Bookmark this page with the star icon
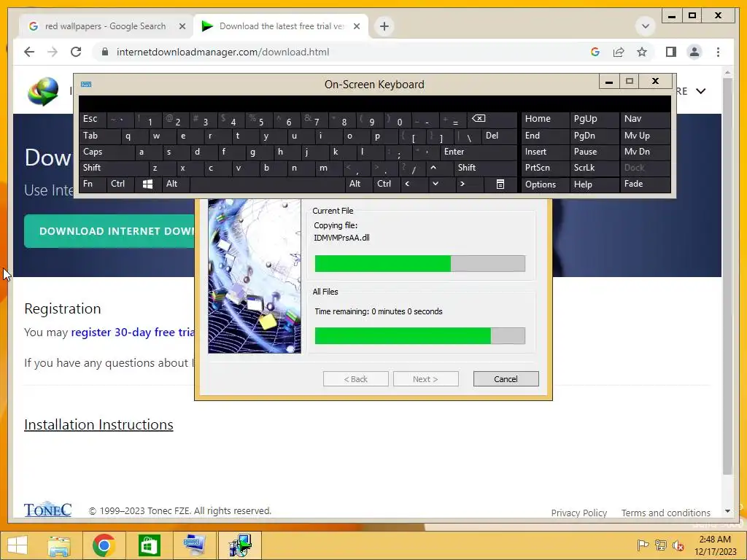Screen dimensions: 747x560 click(x=642, y=52)
